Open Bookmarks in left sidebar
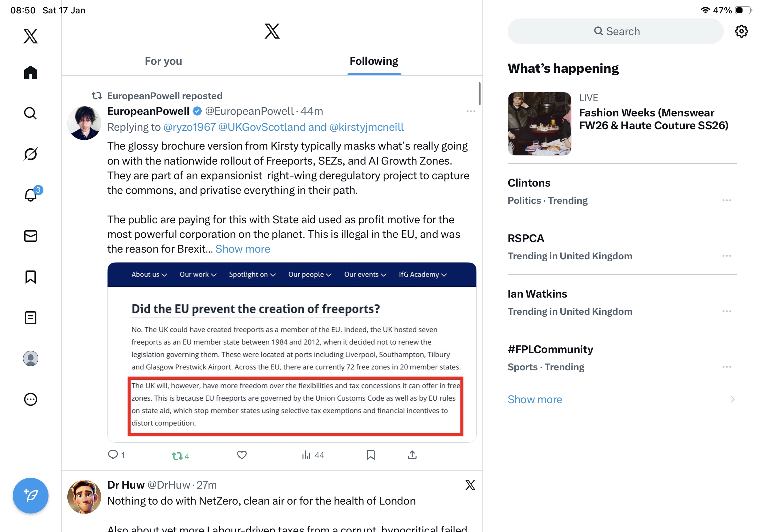Image resolution: width=762 pixels, height=532 pixels. pyautogui.click(x=31, y=277)
